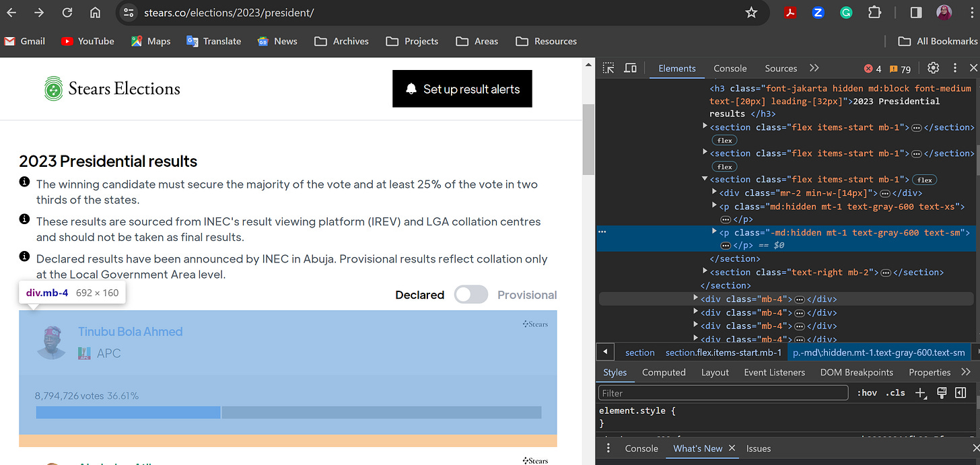Switch to the Issues drawer tab
The image size is (980, 465).
tap(759, 448)
